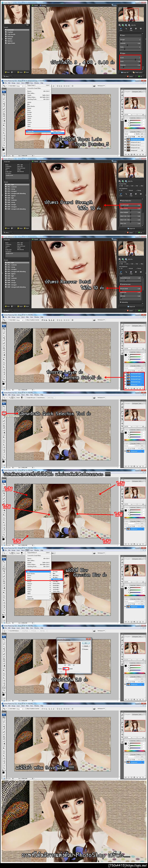Adjust the Threshold slider under Clean
The height and width of the screenshot is (868, 148).
[x=130, y=45]
